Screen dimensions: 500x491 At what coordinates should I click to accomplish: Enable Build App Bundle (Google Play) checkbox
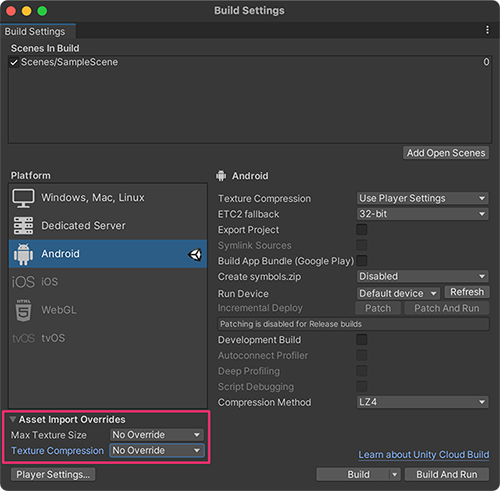point(362,261)
